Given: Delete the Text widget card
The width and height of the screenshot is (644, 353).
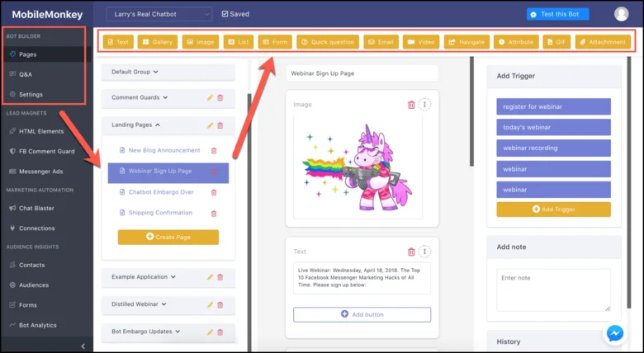Looking at the screenshot, I should click(411, 252).
